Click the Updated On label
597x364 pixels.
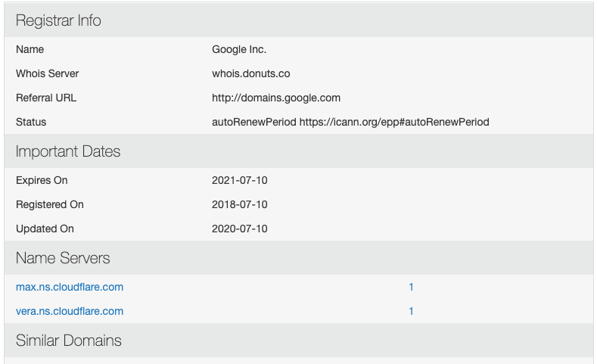pyautogui.click(x=45, y=229)
